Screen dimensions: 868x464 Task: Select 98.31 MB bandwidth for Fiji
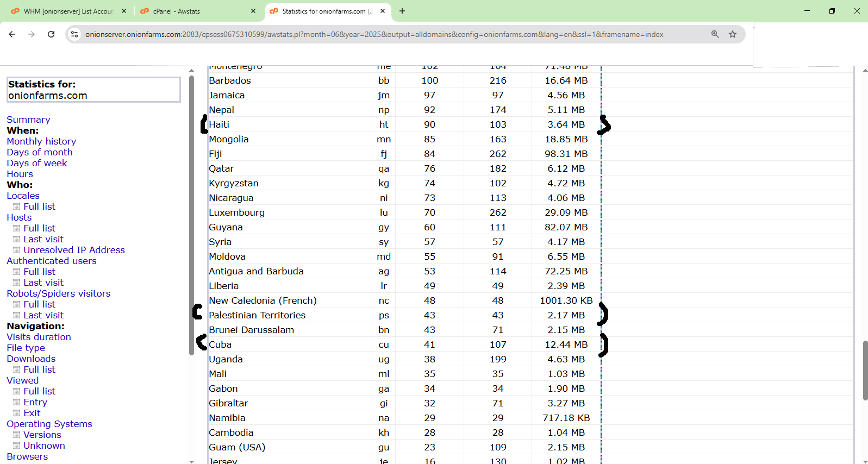566,154
